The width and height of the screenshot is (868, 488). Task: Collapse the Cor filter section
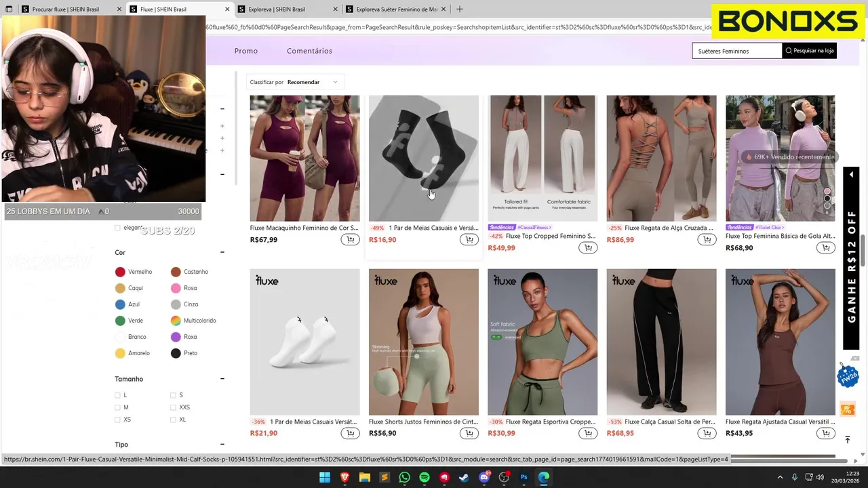point(222,252)
